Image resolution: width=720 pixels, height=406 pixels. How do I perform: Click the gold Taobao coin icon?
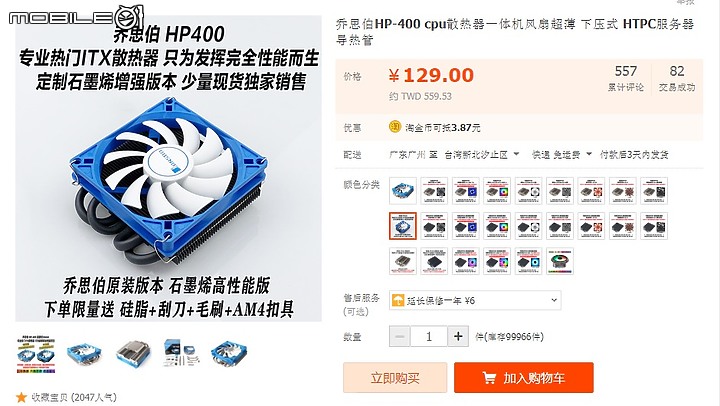395,127
